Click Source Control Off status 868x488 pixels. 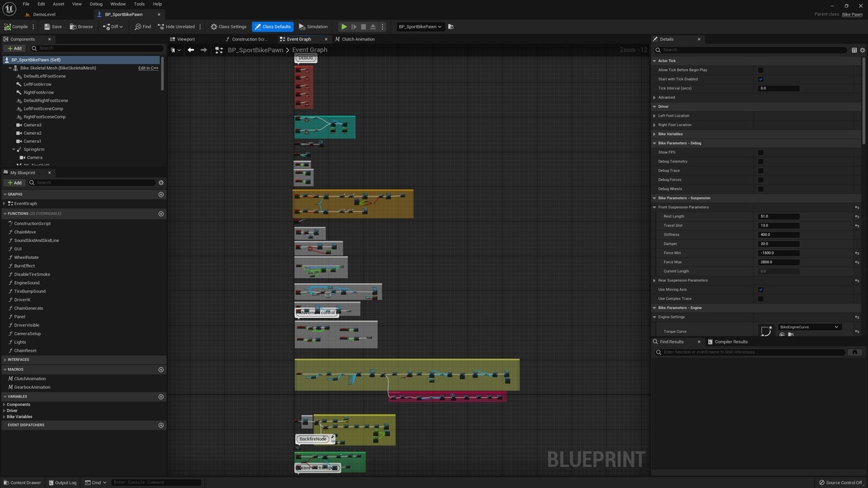pyautogui.click(x=840, y=483)
